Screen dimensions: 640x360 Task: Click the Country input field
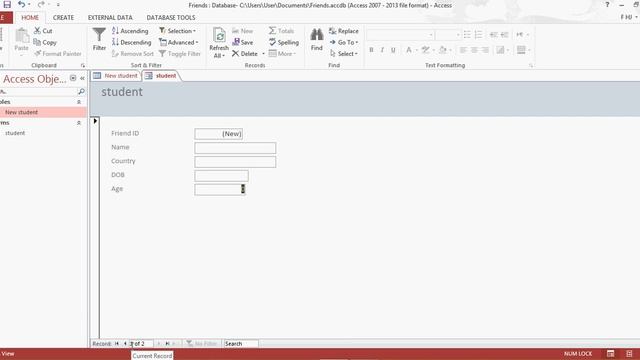click(235, 162)
